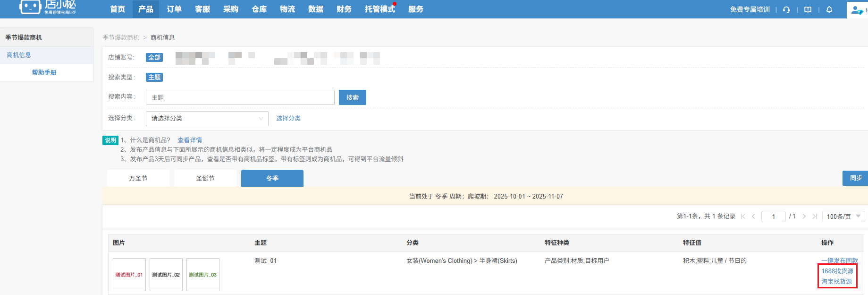Jump to the last page arrow
Viewport: 868px width, 295px height.
click(814, 217)
